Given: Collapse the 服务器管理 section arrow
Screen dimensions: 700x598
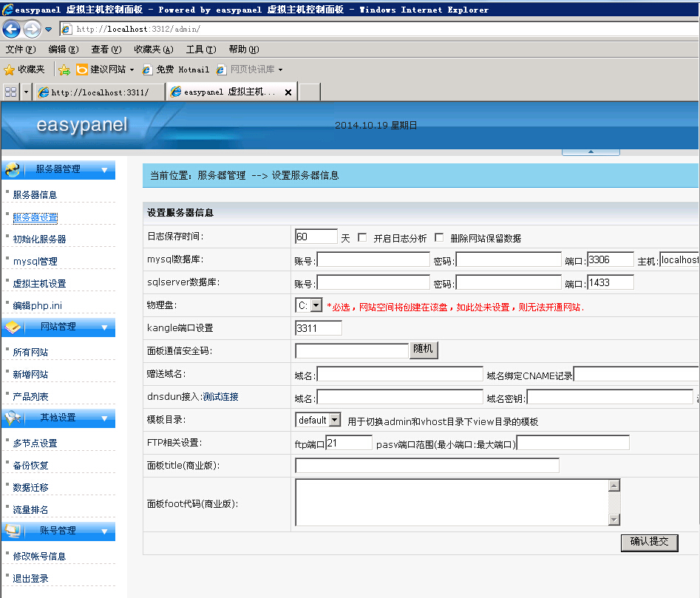Looking at the screenshot, I should tap(104, 170).
